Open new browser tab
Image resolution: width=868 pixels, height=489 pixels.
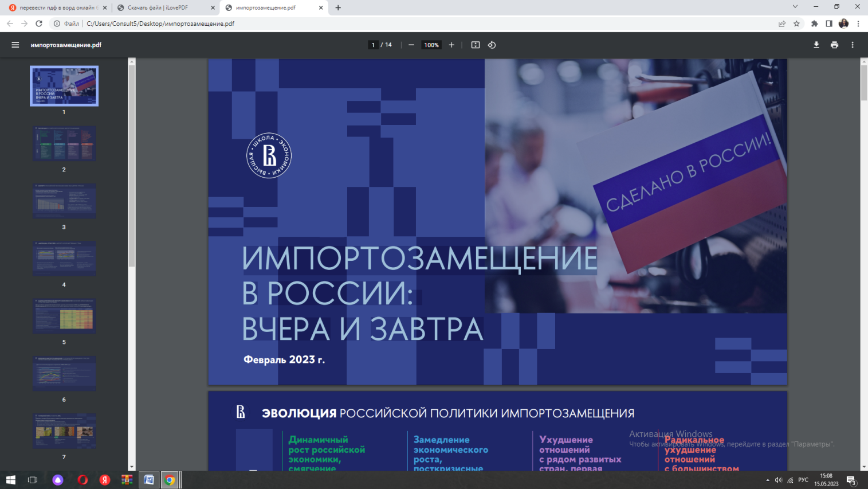pos(338,7)
